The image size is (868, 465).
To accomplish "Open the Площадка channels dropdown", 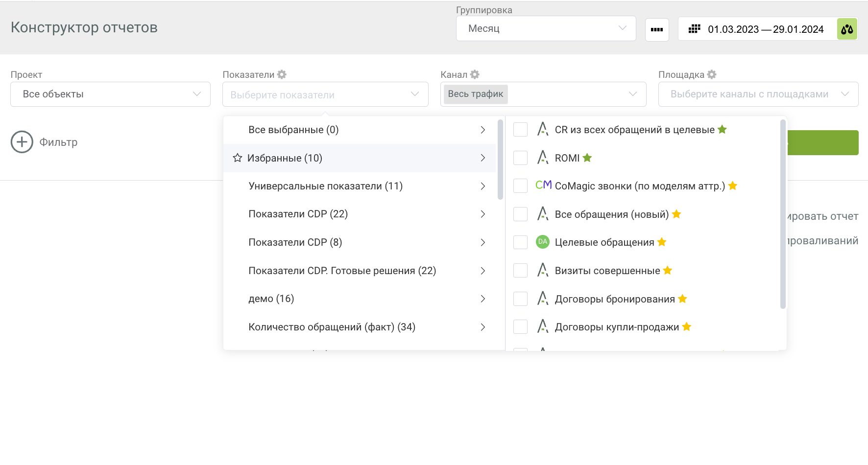I will click(758, 94).
